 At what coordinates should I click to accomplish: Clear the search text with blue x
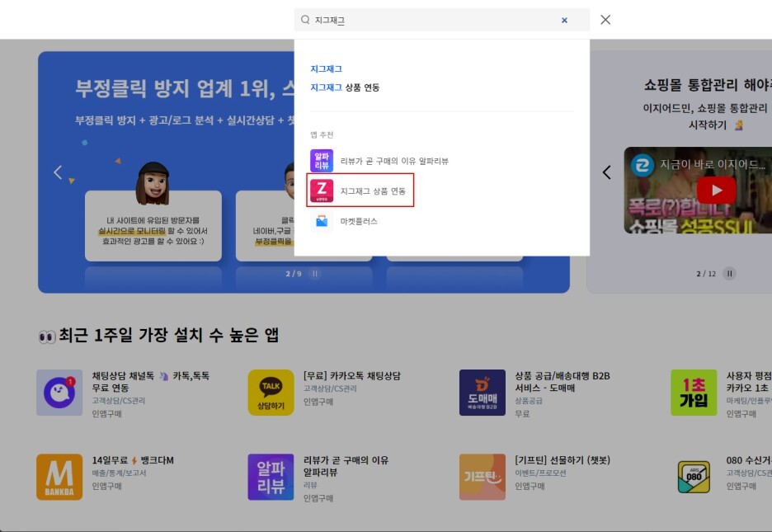point(564,20)
